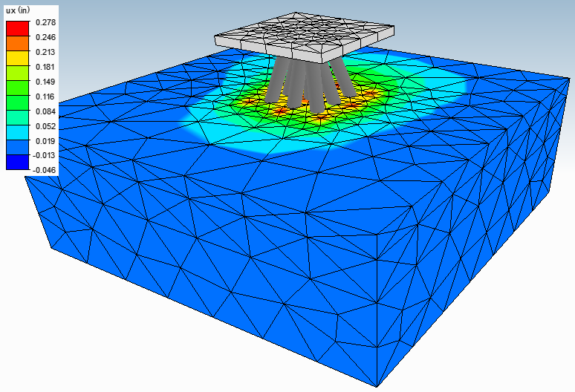The width and height of the screenshot is (575, 392).
Task: Click the cyan swatch between 0.019 and 0.052
Action: 17,132
